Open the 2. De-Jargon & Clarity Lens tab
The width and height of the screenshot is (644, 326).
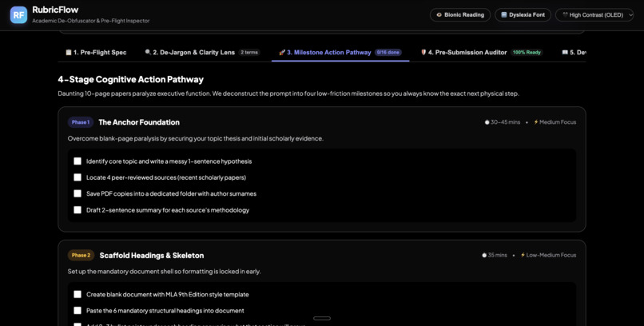pos(202,53)
